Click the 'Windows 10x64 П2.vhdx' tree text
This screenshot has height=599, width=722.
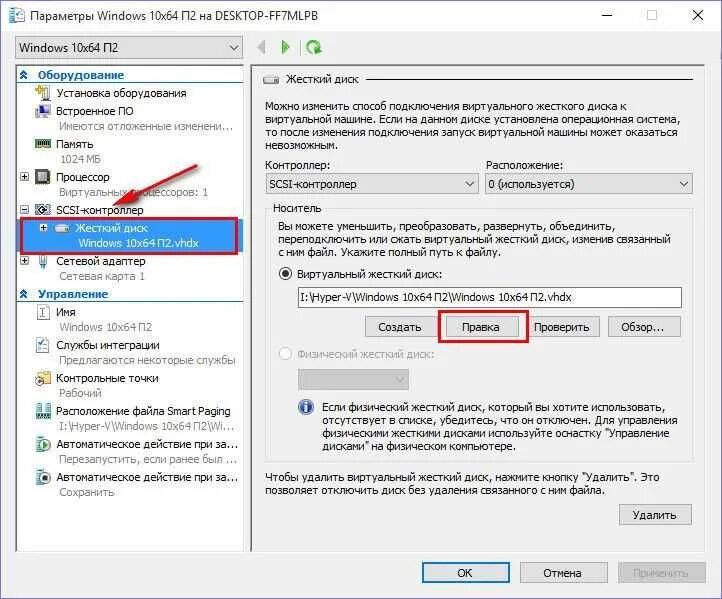[138, 243]
